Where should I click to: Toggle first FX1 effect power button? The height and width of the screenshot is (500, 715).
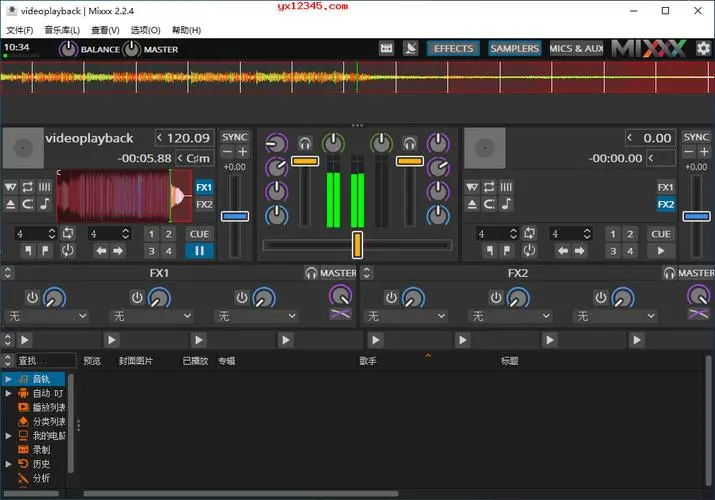coord(32,297)
